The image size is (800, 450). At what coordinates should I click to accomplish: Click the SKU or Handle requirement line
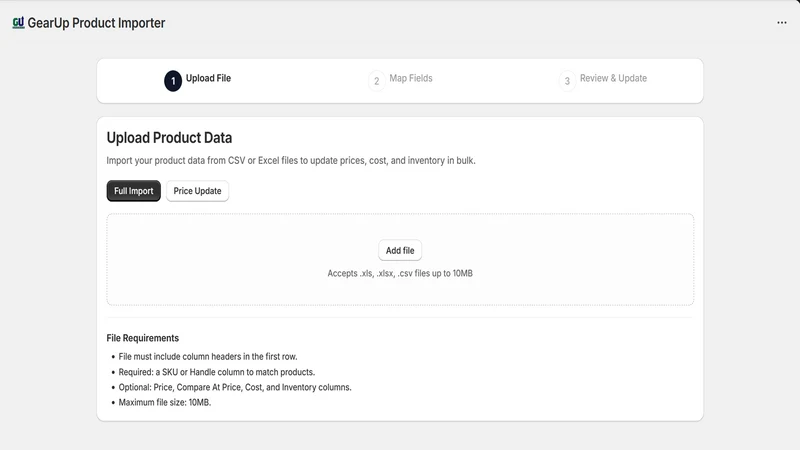pos(217,372)
